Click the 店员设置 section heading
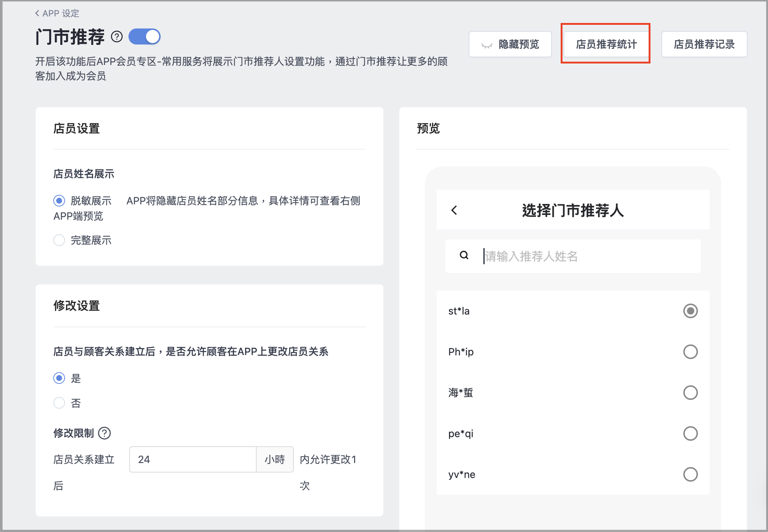Viewport: 768px width, 532px height. 77,128
